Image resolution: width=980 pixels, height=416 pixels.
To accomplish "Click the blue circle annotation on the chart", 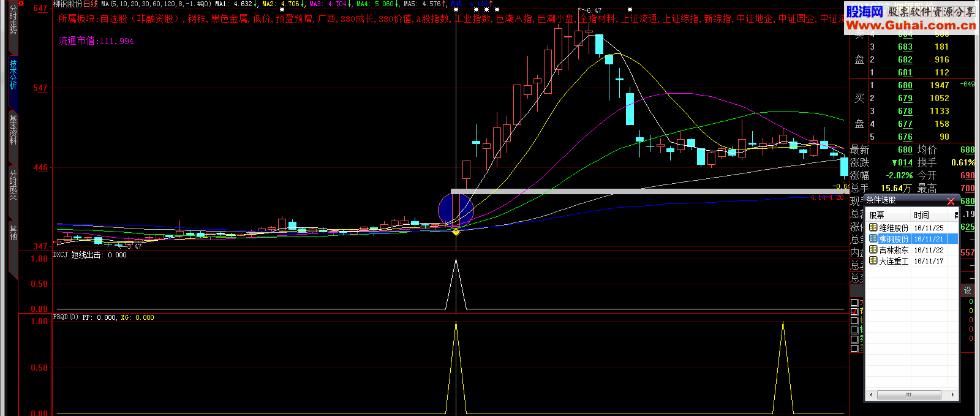I will 456,210.
